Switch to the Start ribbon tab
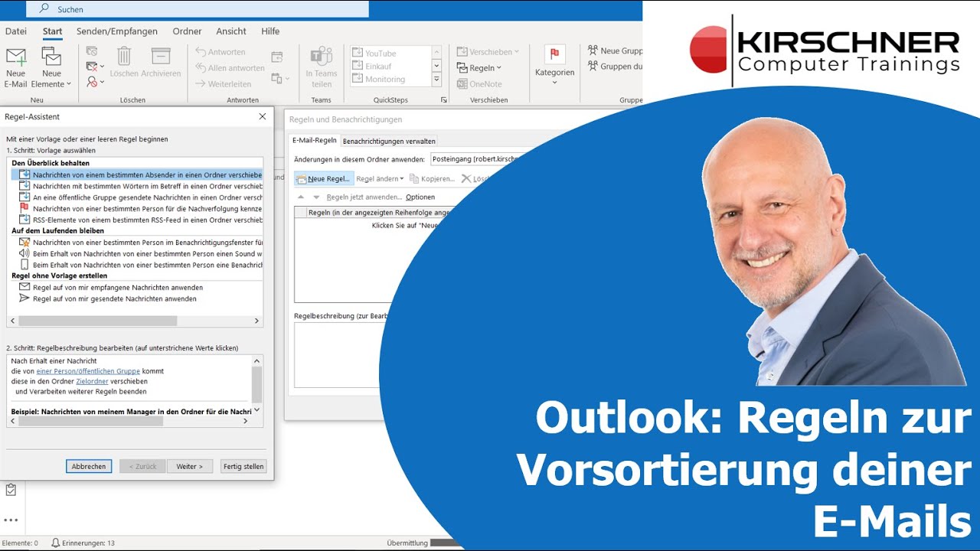Viewport: 980px width, 551px height. tap(53, 31)
